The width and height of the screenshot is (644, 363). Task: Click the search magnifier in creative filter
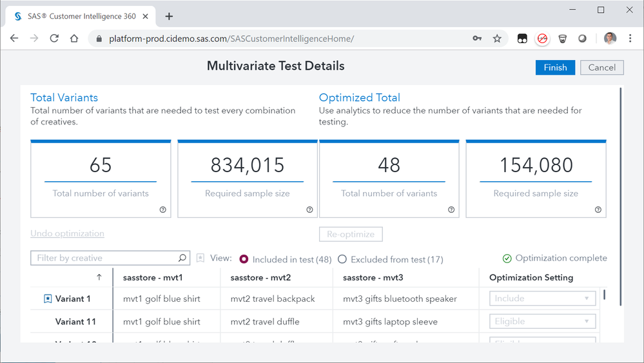tap(182, 258)
